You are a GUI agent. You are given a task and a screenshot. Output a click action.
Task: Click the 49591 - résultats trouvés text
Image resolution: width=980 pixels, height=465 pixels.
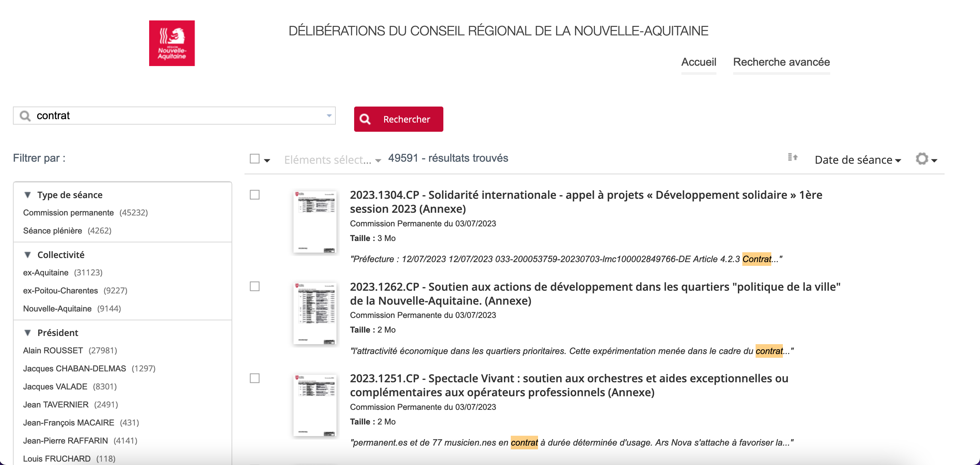coord(448,158)
